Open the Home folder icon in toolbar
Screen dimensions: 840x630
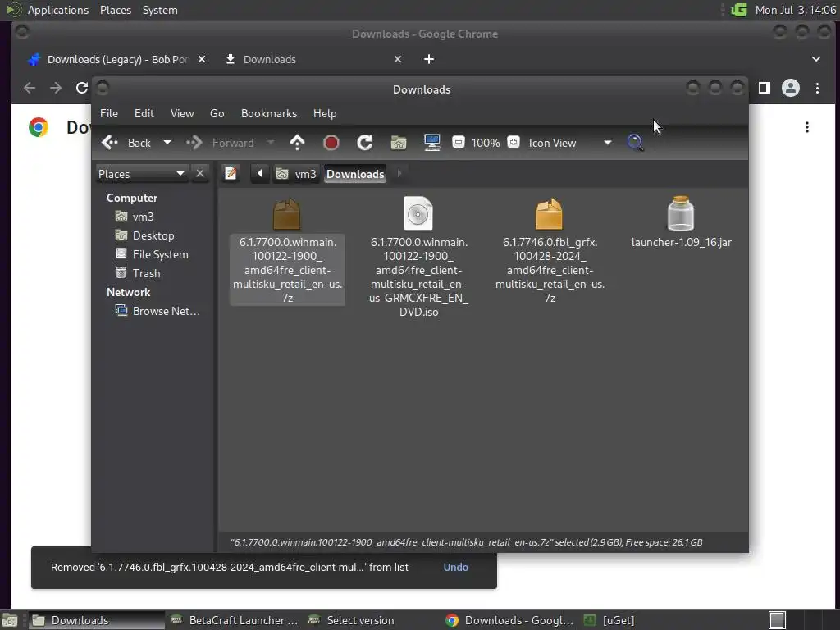pos(399,143)
